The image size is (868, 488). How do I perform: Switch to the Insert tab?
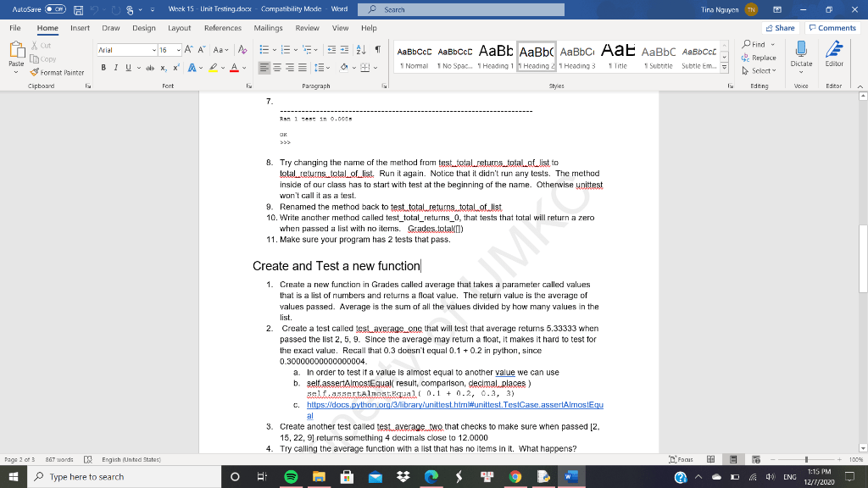(80, 28)
